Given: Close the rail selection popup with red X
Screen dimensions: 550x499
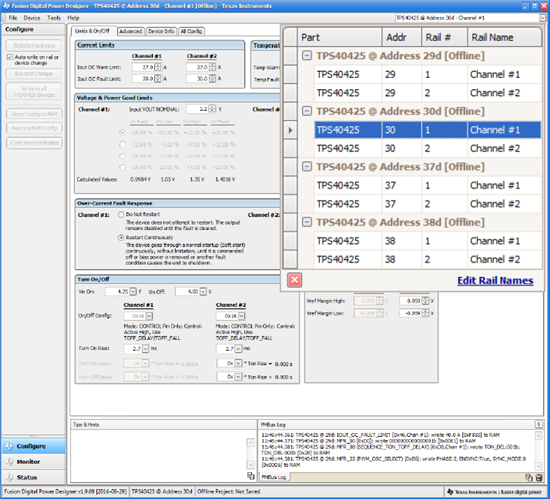Looking at the screenshot, I should pos(294,280).
